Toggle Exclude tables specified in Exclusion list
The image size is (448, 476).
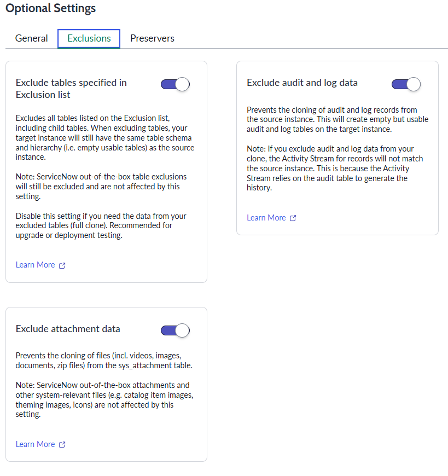[175, 84]
